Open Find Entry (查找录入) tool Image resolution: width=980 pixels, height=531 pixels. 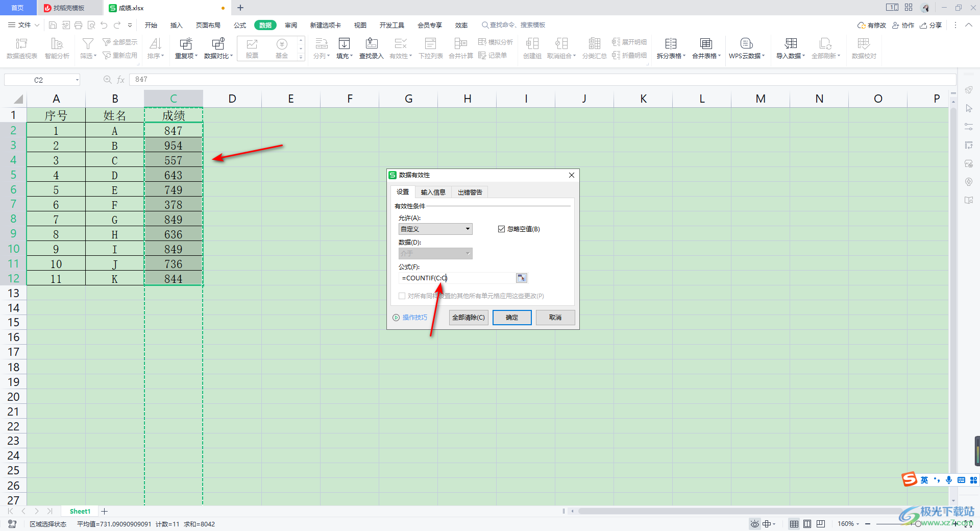click(372, 49)
